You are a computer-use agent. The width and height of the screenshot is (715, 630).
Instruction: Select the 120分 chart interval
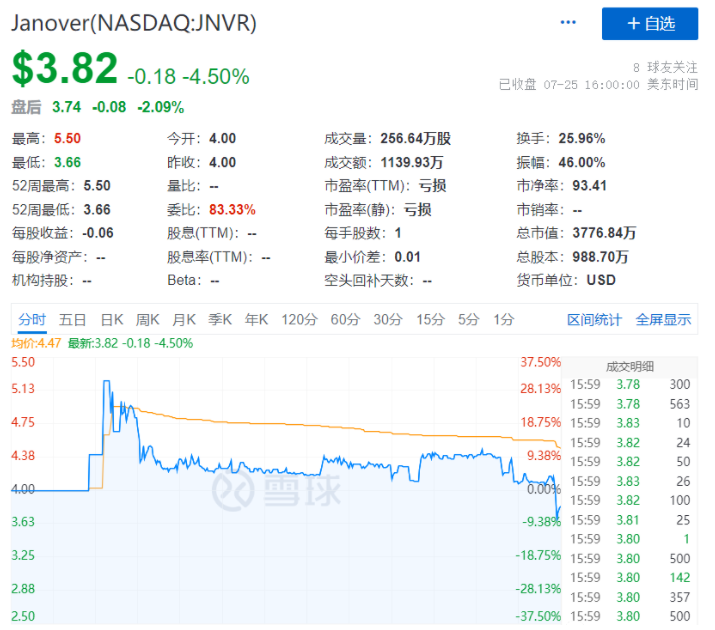tap(299, 319)
